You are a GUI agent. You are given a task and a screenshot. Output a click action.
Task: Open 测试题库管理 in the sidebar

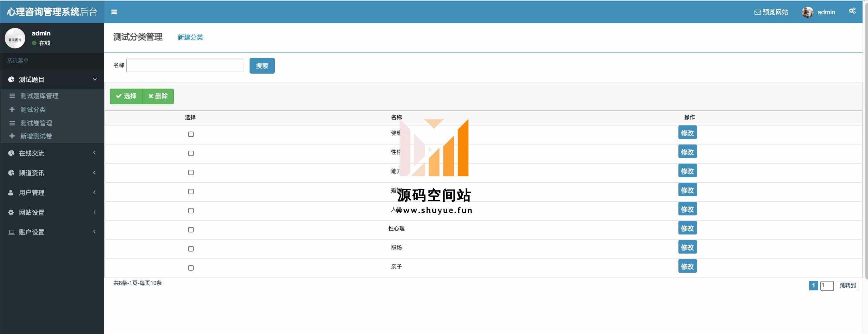click(39, 96)
